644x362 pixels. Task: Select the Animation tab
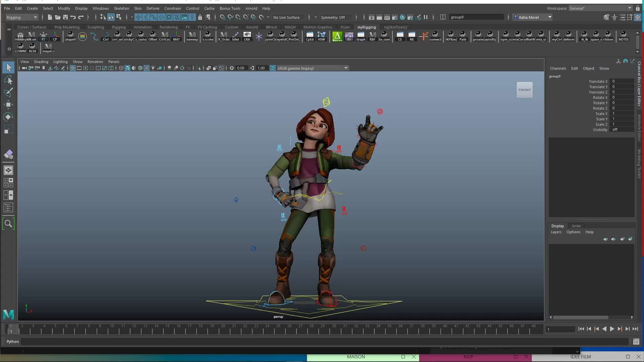[142, 27]
